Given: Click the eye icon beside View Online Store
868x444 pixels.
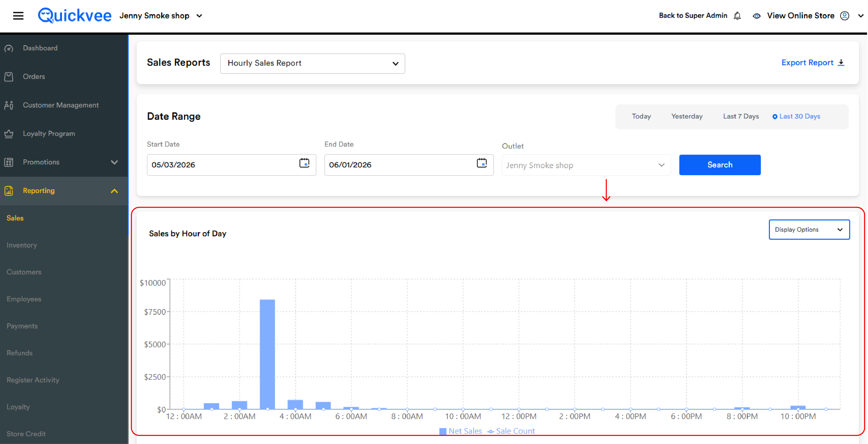Looking at the screenshot, I should point(756,16).
